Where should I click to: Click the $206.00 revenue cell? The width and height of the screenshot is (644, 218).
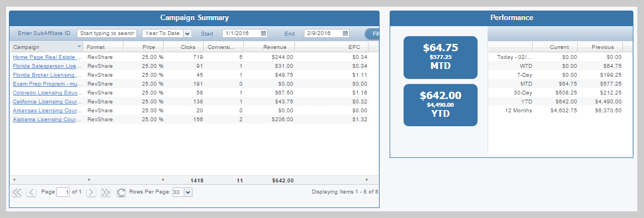click(283, 120)
